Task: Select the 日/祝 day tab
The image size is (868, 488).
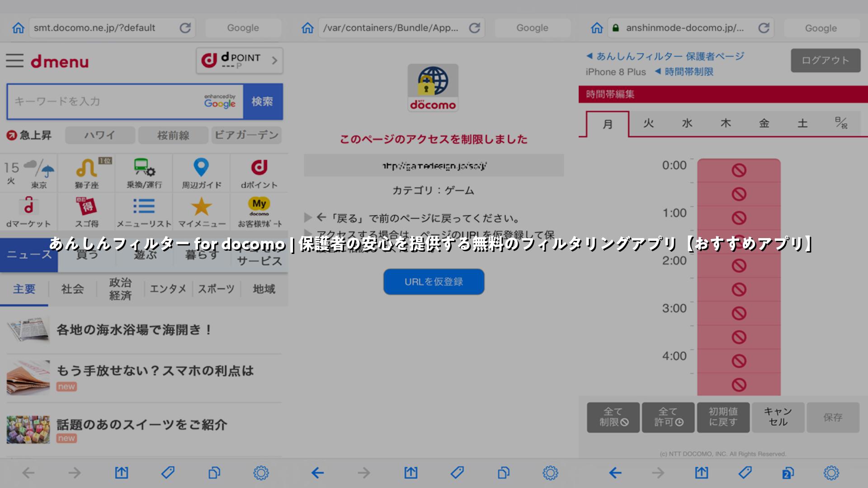Action: click(841, 123)
